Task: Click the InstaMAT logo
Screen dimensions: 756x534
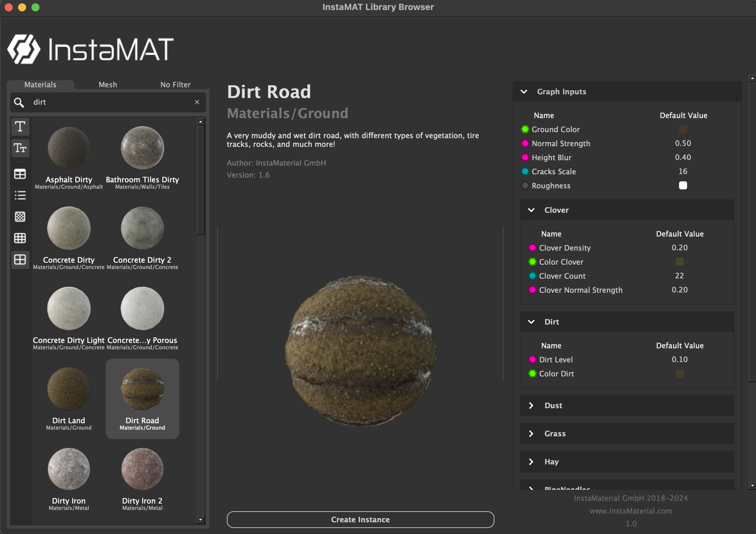Action: (91, 49)
